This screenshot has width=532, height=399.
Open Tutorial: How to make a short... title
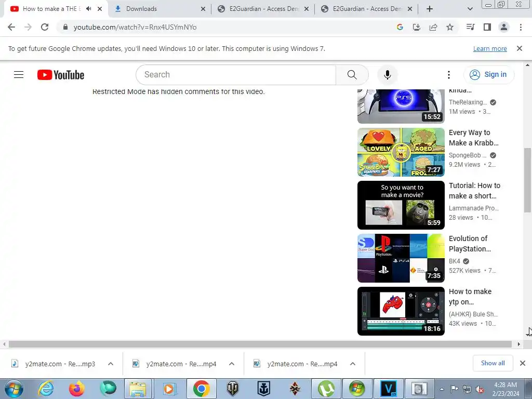coord(474,191)
